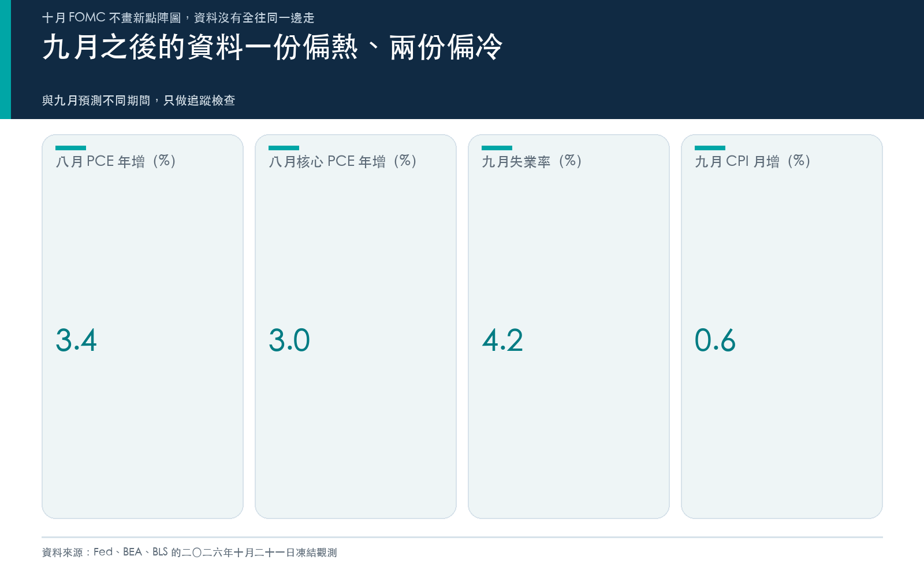
Task: Select the 九月 CPI 月增 (%) label
Action: (x=752, y=161)
